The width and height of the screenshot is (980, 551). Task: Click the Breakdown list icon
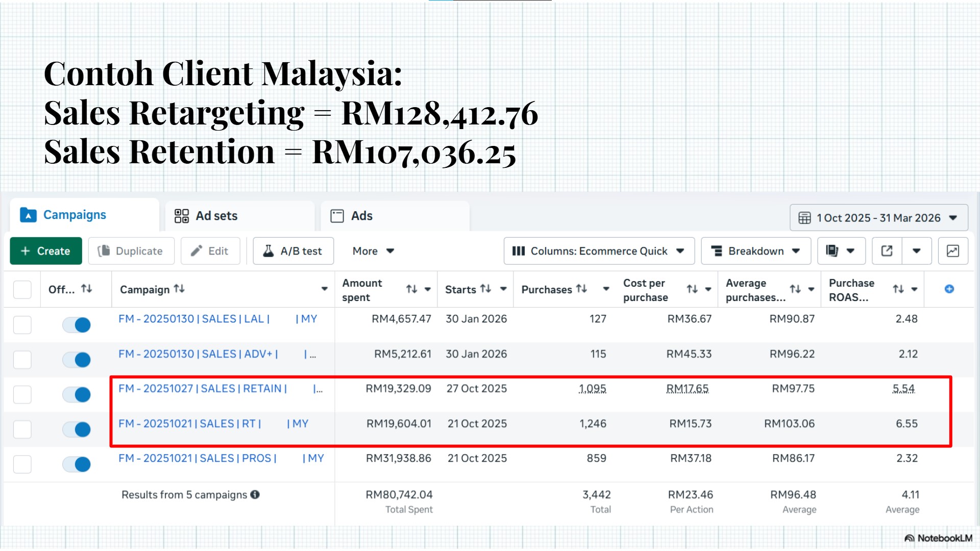(717, 251)
